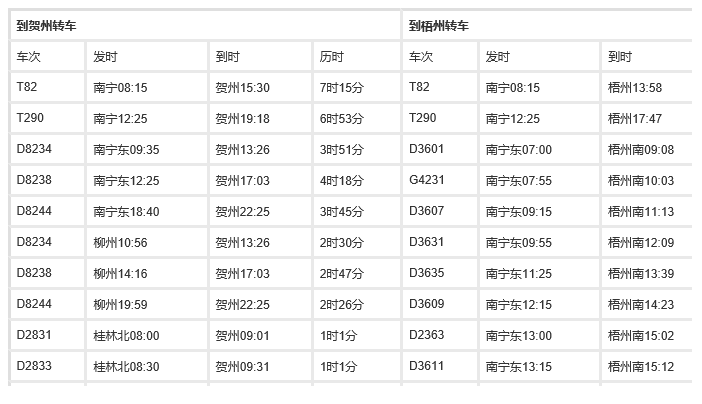
Task: Click arrival cell 梧州13:58
Action: tap(635, 88)
